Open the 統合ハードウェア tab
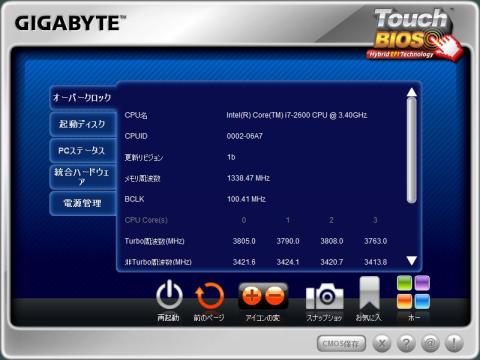The height and width of the screenshot is (360, 480). pos(83,177)
